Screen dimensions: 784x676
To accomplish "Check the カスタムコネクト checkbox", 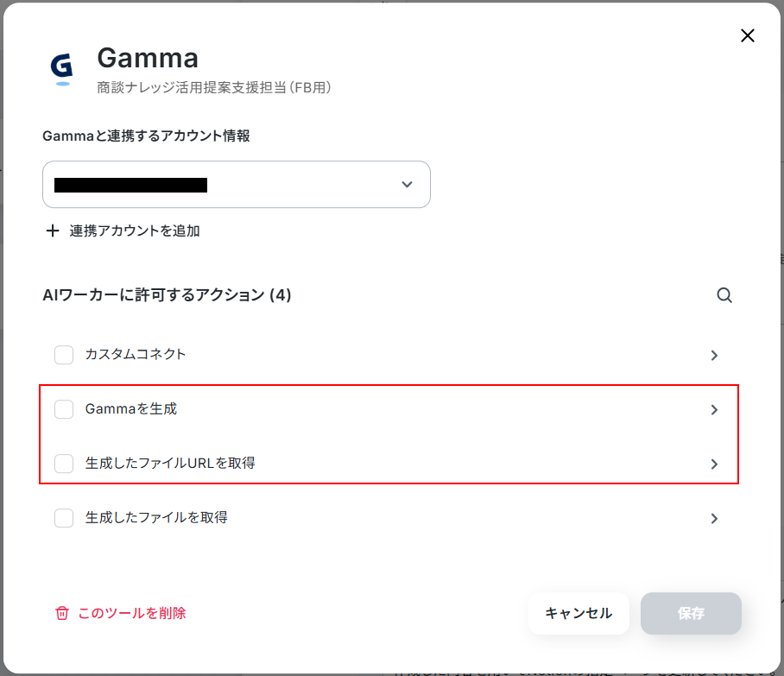I will pos(64,355).
